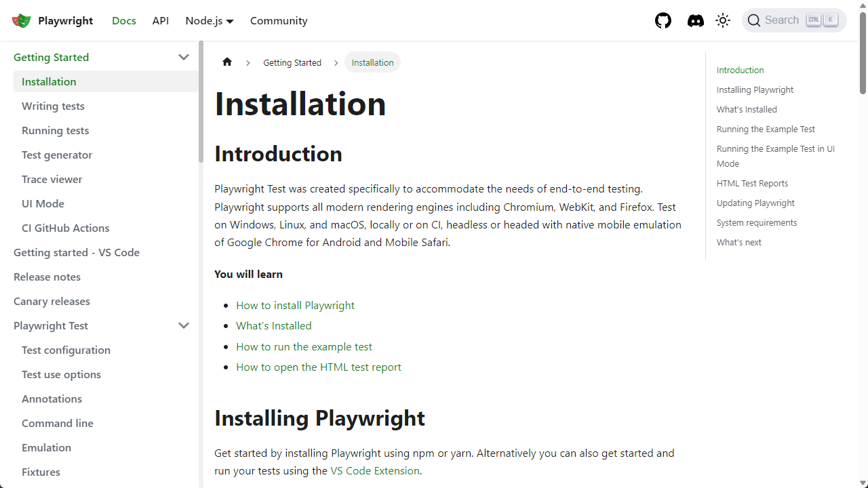Jump to HTML Test Reports in contents
This screenshot has height=488, width=868.
click(x=752, y=183)
